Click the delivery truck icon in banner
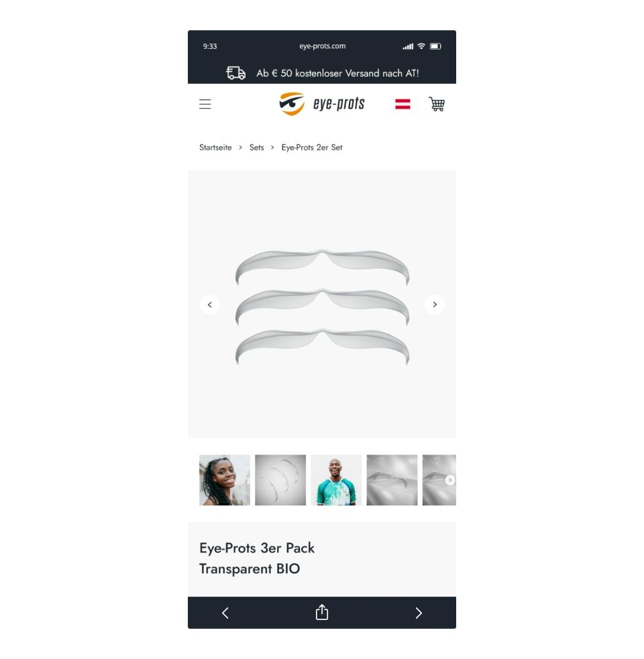 [235, 72]
